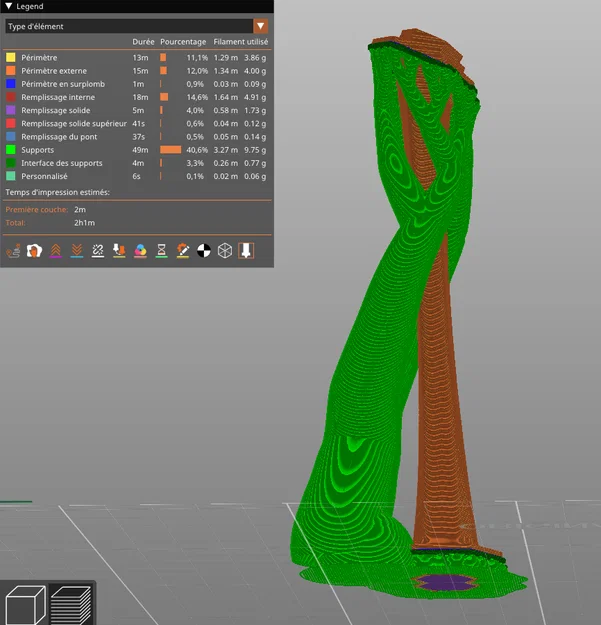Toggle center of gravity icon

(x=204, y=251)
